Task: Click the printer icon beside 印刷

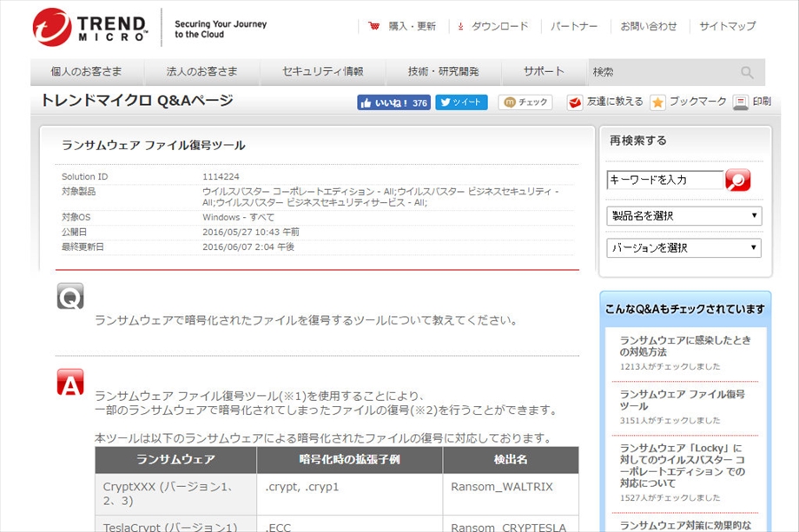Action: click(741, 102)
